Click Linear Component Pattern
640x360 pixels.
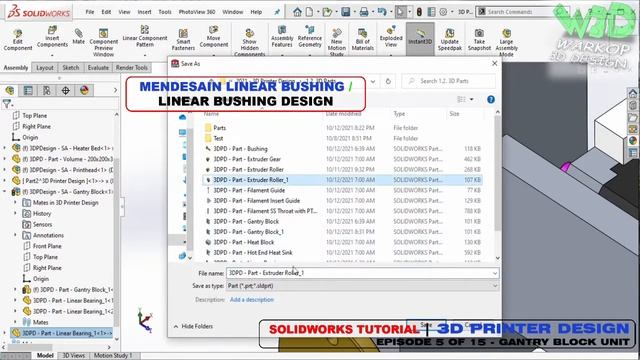click(x=145, y=36)
